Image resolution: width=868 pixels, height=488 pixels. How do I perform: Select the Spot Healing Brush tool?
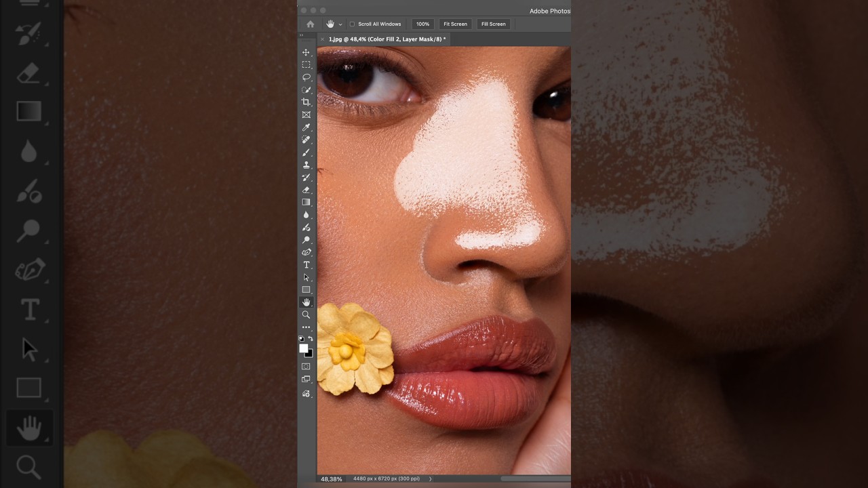pos(306,140)
